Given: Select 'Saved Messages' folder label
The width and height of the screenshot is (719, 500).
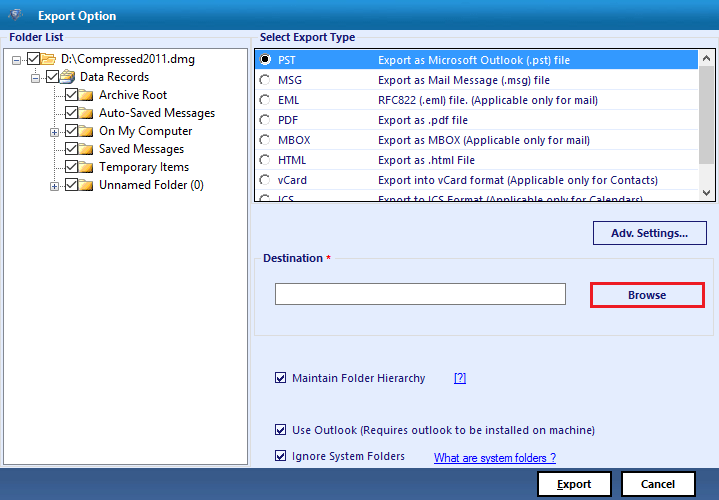Looking at the screenshot, I should pyautogui.click(x=141, y=149).
